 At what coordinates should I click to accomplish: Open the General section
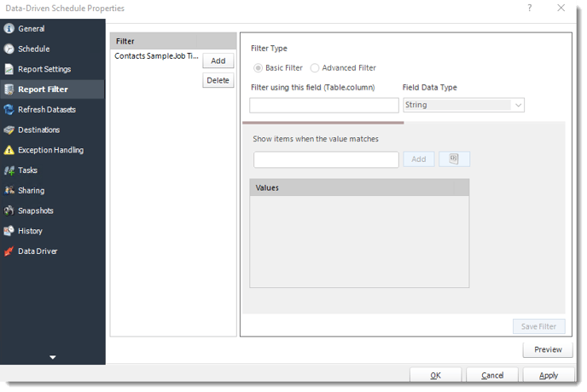pyautogui.click(x=52, y=28)
